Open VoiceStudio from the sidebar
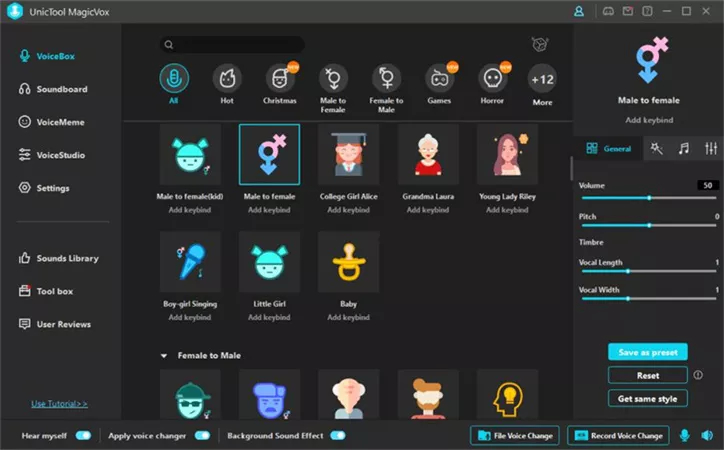This screenshot has width=724, height=450. (52, 155)
